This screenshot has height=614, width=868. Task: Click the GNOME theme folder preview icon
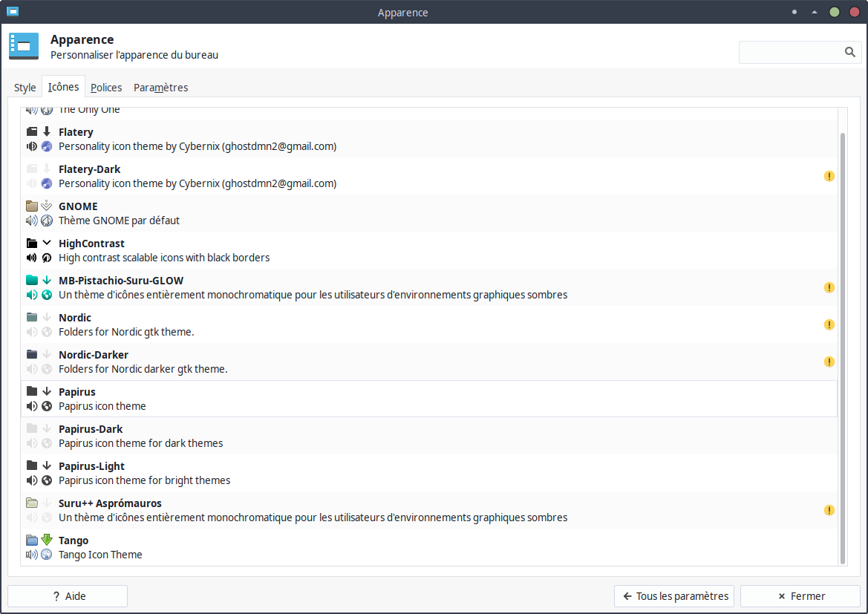coord(32,206)
